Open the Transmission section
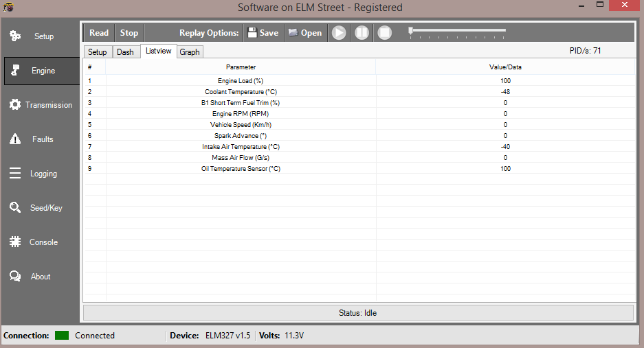This screenshot has width=644, height=348. point(40,105)
